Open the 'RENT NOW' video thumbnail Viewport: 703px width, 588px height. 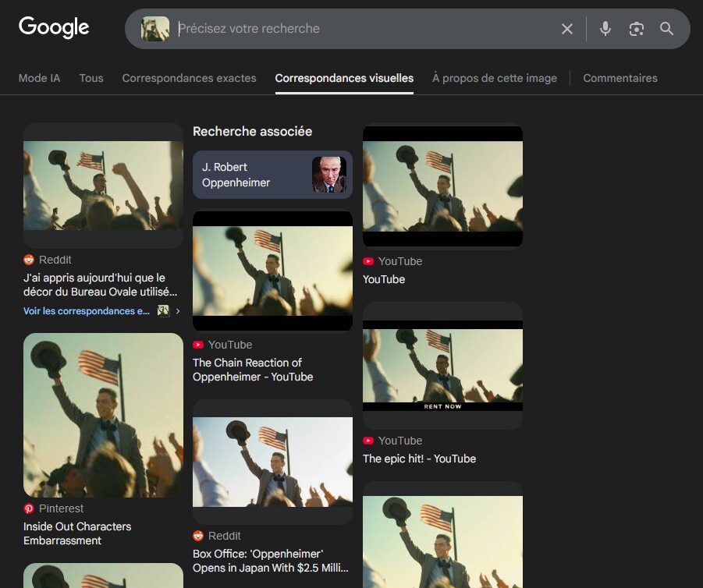[x=442, y=365]
